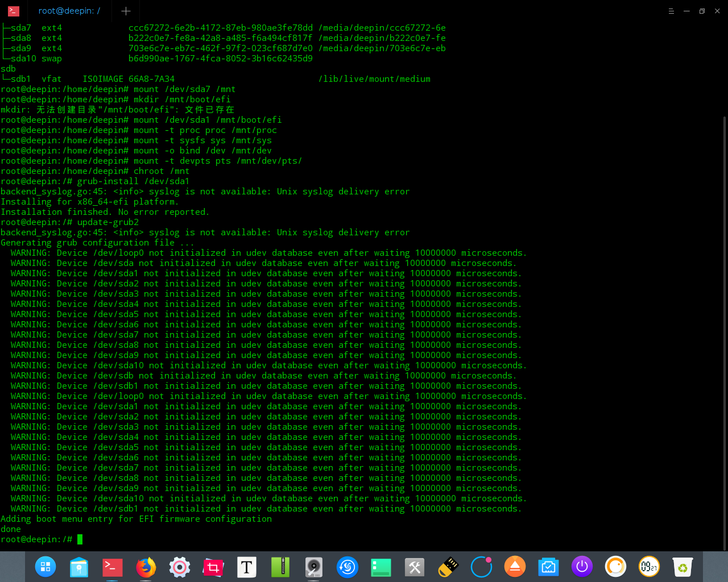728x582 pixels.
Task: Click 'Installing for x86_64-efi platform.' line
Action: (90, 202)
